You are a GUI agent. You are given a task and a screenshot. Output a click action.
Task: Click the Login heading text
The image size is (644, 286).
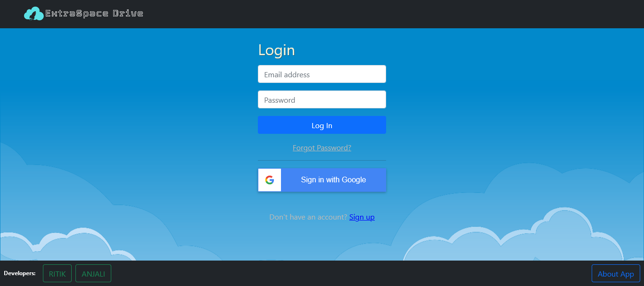(277, 50)
